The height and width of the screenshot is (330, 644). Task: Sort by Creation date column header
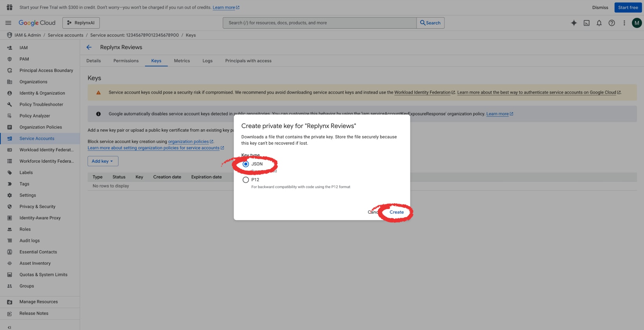point(167,177)
